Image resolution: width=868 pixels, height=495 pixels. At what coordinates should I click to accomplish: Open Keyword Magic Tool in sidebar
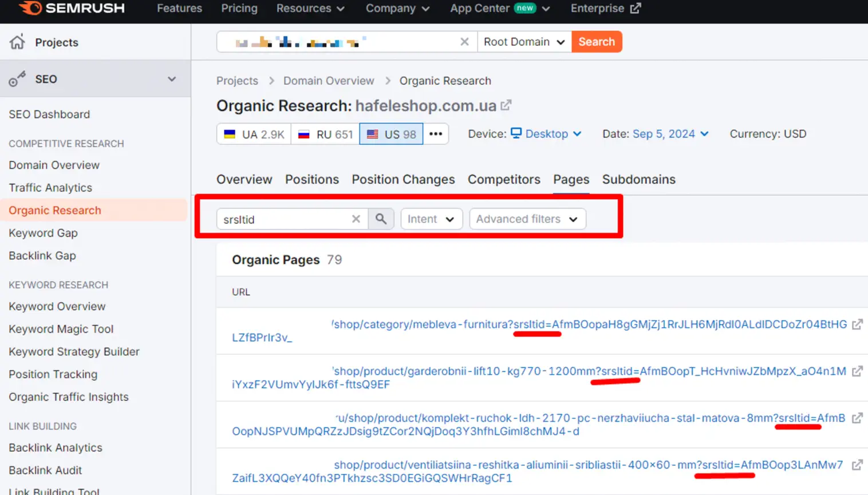61,329
